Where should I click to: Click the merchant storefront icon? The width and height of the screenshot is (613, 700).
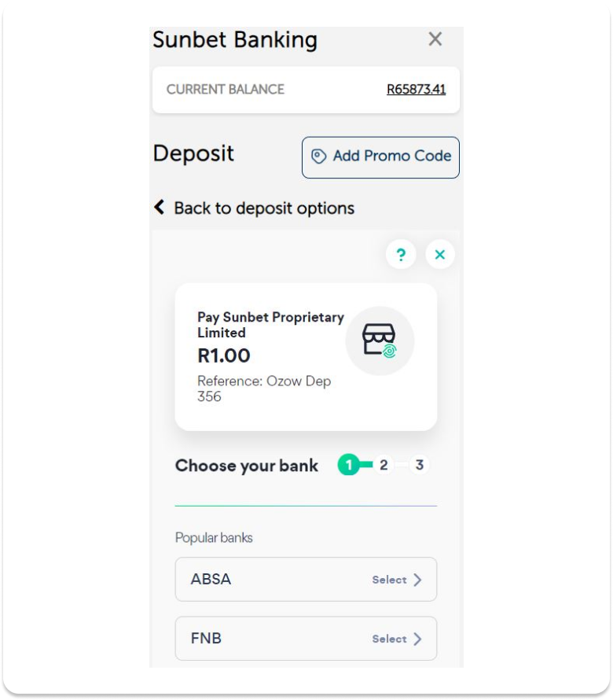[380, 341]
